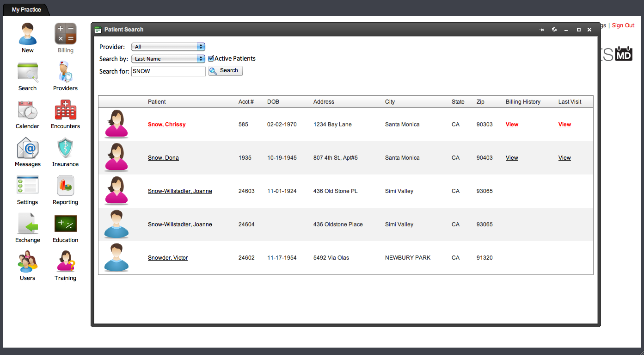This screenshot has height=355, width=644.
Task: Click the Sign Out link
Action: [623, 25]
